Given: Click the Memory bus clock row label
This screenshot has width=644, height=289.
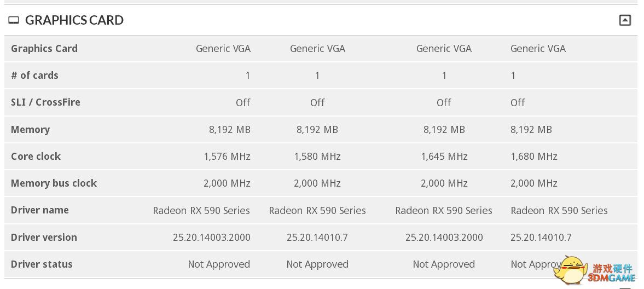Looking at the screenshot, I should [x=54, y=183].
